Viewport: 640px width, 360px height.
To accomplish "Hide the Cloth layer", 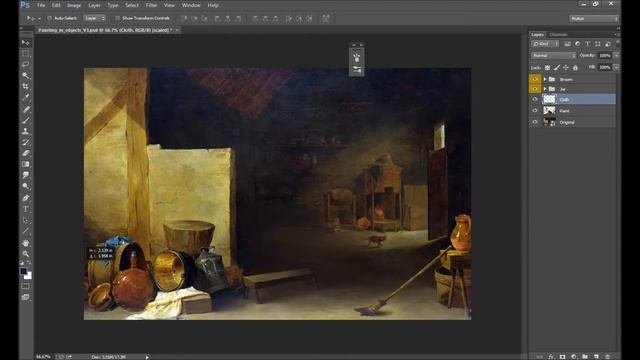I will click(535, 99).
